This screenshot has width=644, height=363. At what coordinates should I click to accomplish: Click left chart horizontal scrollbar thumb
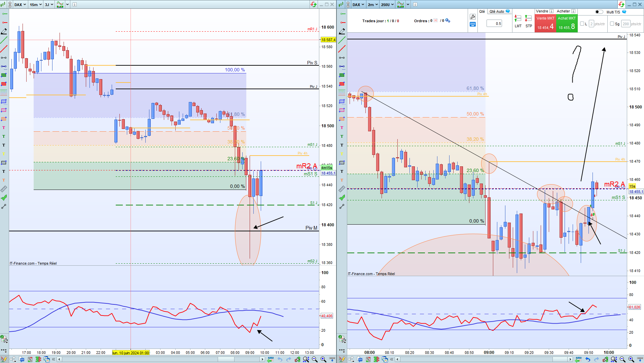pyautogui.click(x=226, y=359)
